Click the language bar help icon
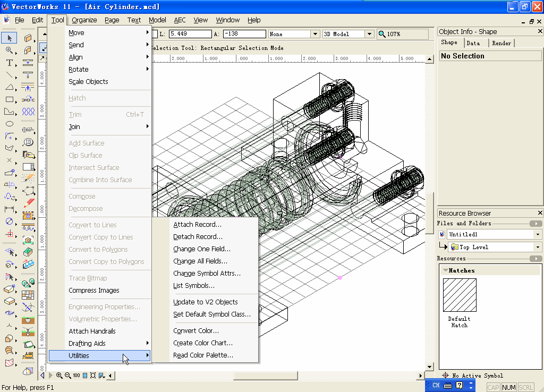Viewport: 544px width, 392px height. pyautogui.click(x=459, y=385)
